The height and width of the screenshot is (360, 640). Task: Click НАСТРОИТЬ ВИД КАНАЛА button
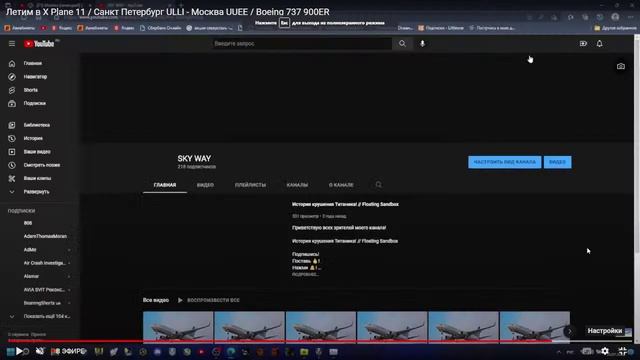(x=504, y=162)
